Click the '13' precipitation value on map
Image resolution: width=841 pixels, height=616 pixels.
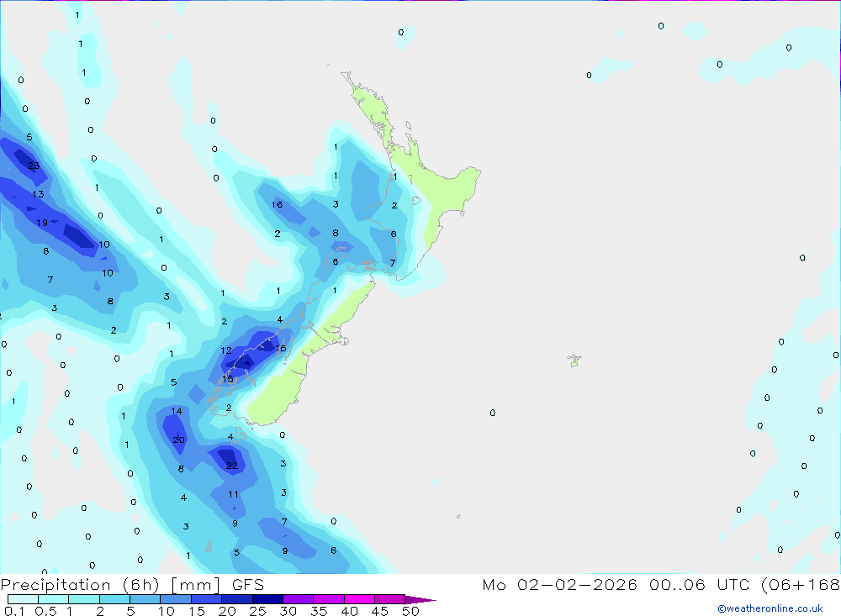(x=38, y=194)
